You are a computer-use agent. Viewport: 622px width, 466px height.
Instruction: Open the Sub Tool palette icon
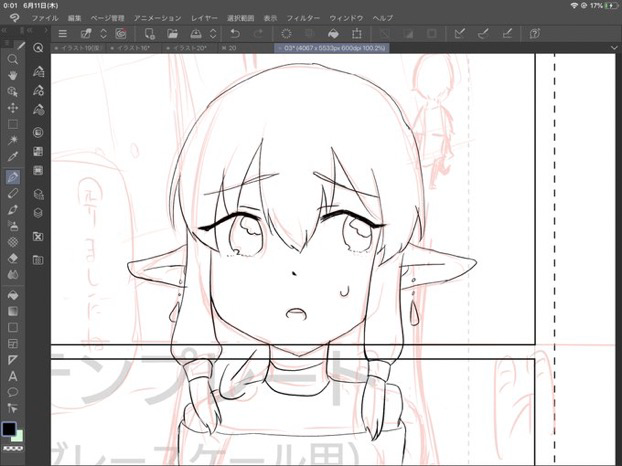38,72
